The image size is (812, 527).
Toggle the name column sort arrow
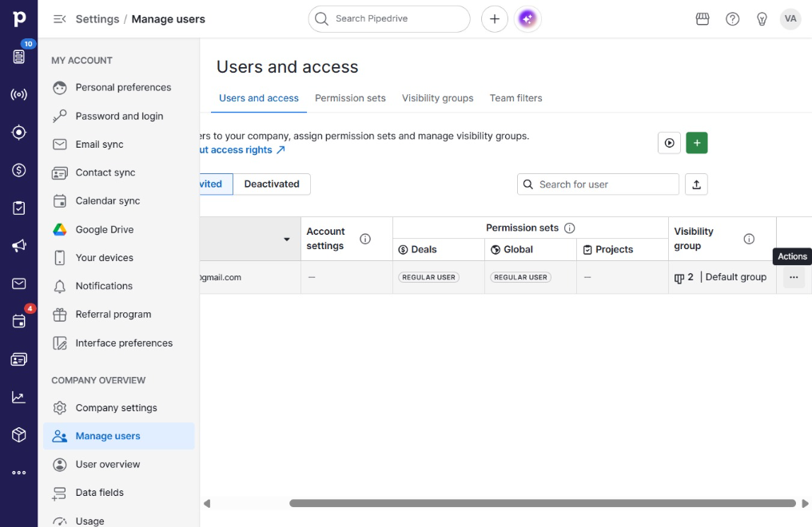286,240
